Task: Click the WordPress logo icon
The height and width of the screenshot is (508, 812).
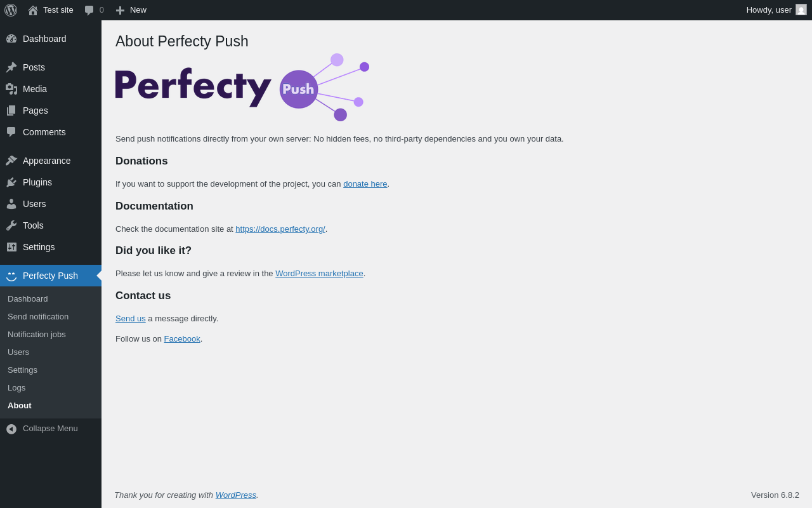Action: (x=11, y=10)
